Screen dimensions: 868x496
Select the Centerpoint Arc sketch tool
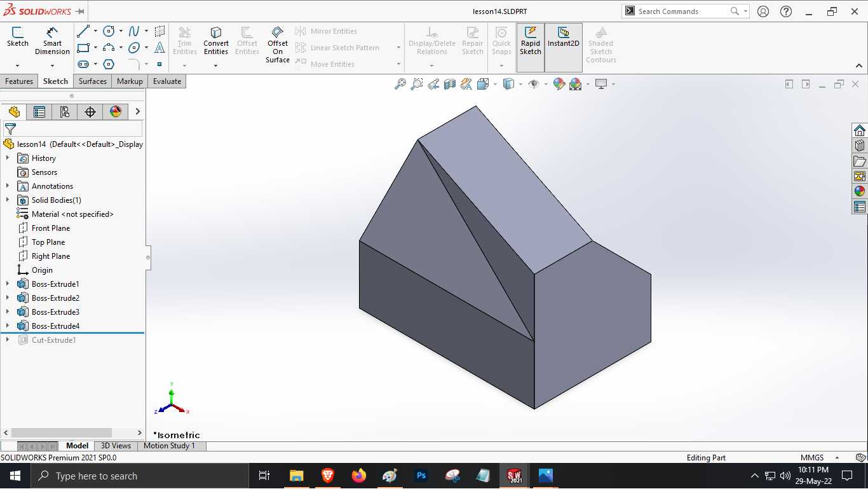[x=109, y=48]
